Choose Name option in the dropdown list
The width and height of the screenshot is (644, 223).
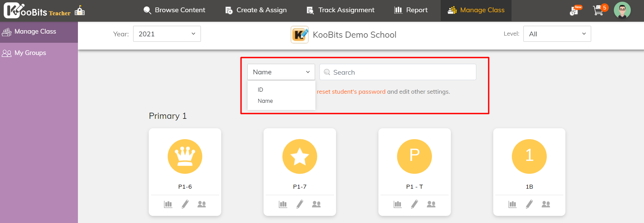pos(265,101)
